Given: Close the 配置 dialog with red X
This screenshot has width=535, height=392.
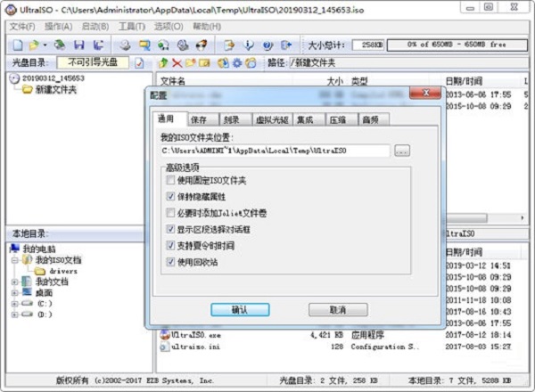Looking at the screenshot, I should (425, 93).
